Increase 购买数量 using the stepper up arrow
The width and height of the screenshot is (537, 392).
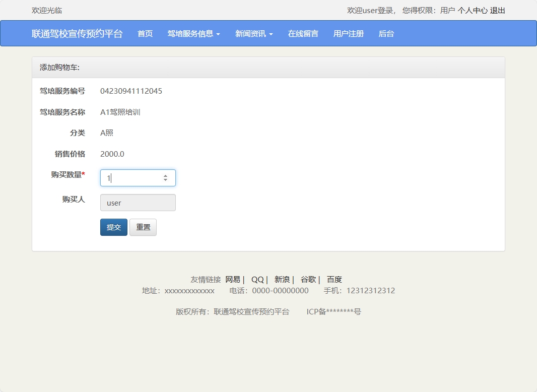coord(165,175)
